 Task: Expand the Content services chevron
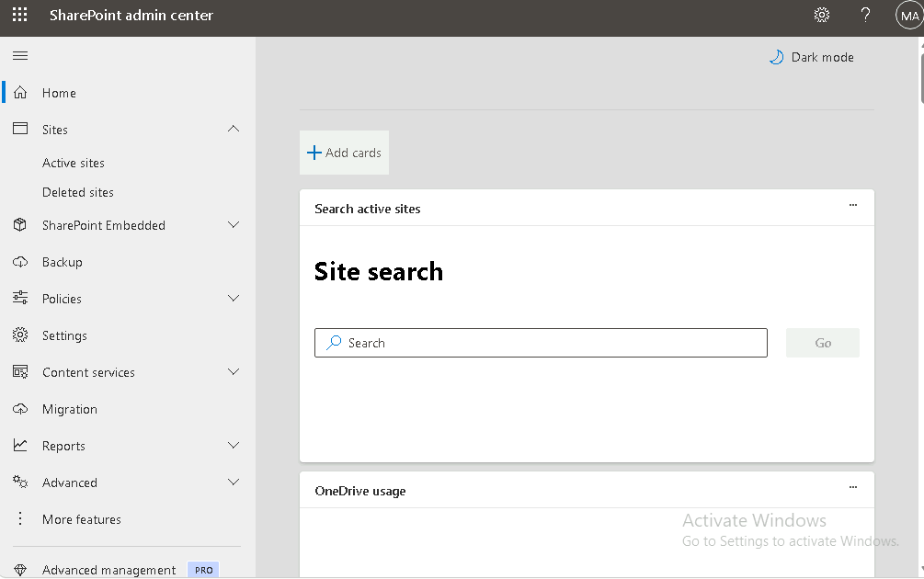(x=234, y=371)
